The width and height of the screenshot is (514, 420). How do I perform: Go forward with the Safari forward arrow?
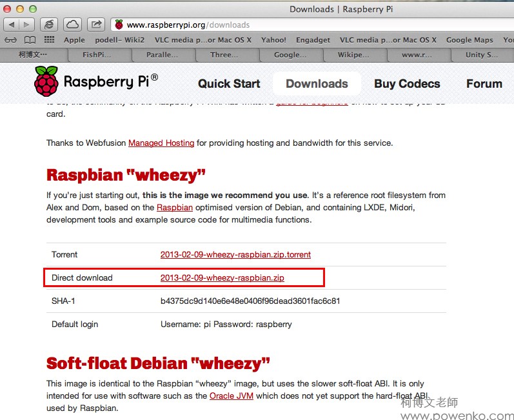coord(27,25)
